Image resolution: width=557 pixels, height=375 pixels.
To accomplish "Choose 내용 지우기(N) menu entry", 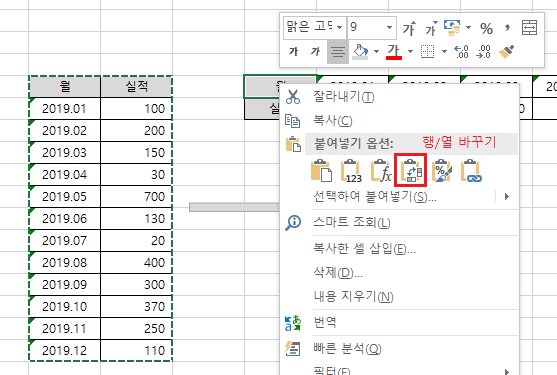I will [353, 296].
